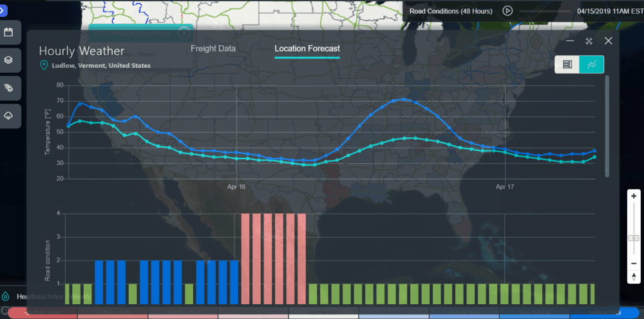644x319 pixels.
Task: Zoom out the map with minus button
Action: 634,264
